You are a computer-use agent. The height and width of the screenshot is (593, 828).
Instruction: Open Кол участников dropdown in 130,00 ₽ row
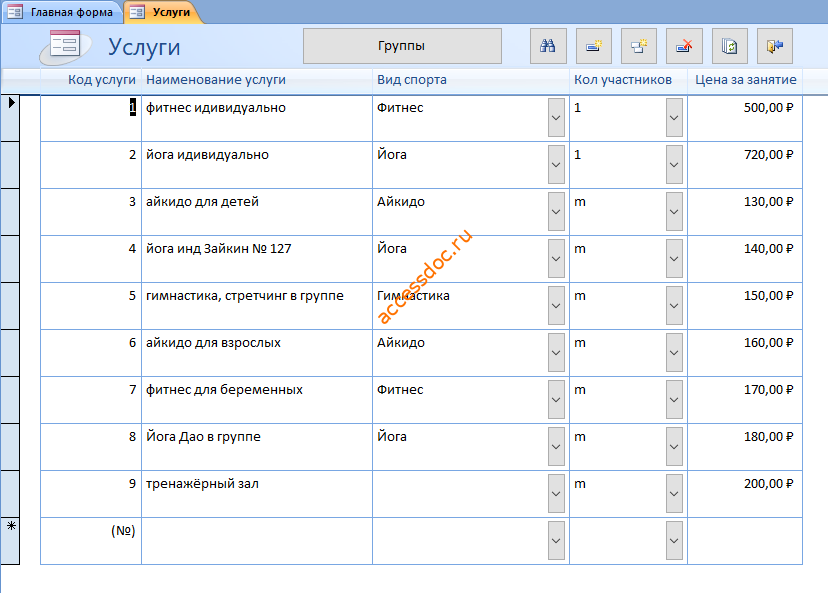click(x=674, y=211)
